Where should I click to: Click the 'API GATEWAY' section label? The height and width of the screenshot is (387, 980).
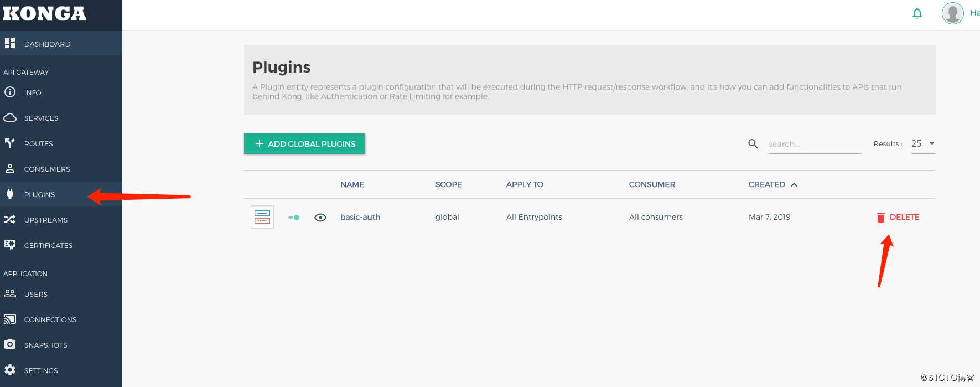point(26,72)
